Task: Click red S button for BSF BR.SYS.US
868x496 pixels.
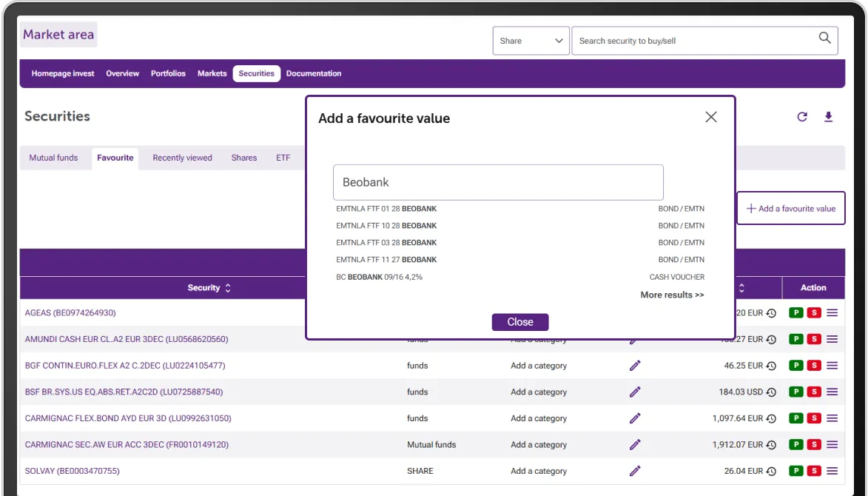Action: [814, 392]
